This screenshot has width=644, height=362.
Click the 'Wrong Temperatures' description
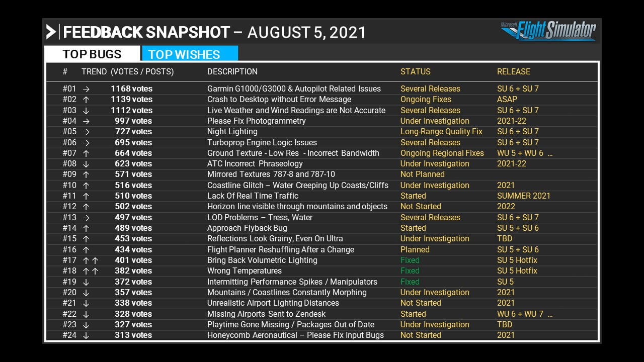245,271
